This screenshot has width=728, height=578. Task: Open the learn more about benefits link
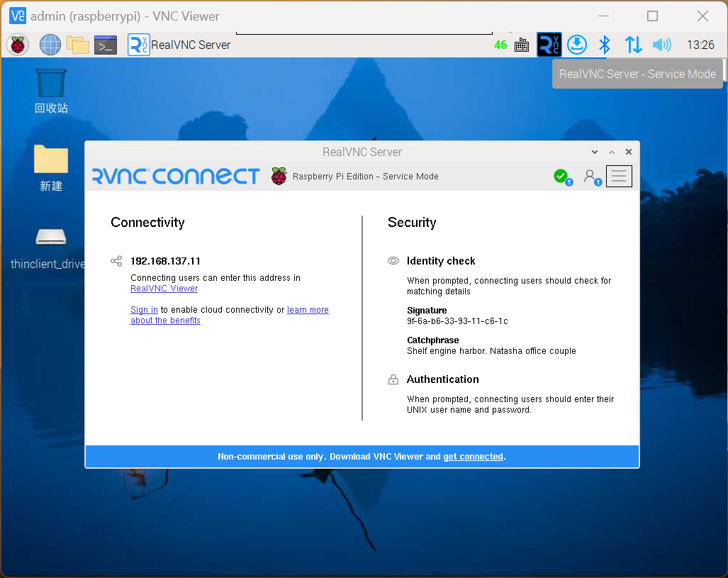230,315
